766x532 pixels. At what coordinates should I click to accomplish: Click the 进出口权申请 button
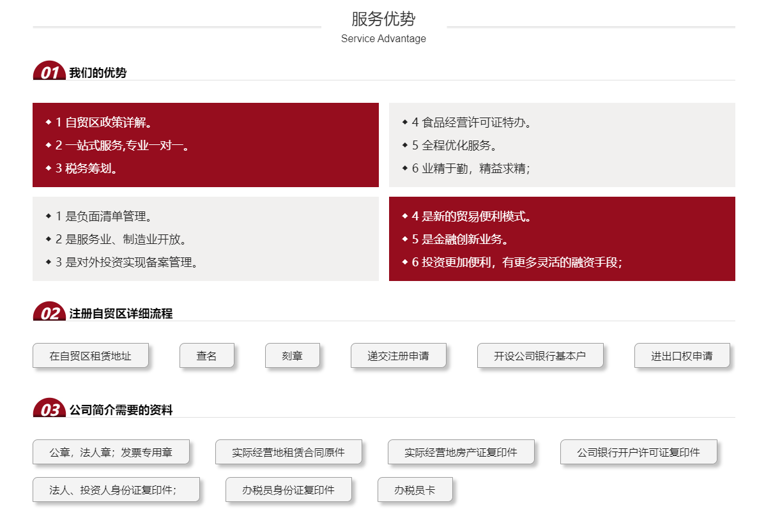coord(682,356)
